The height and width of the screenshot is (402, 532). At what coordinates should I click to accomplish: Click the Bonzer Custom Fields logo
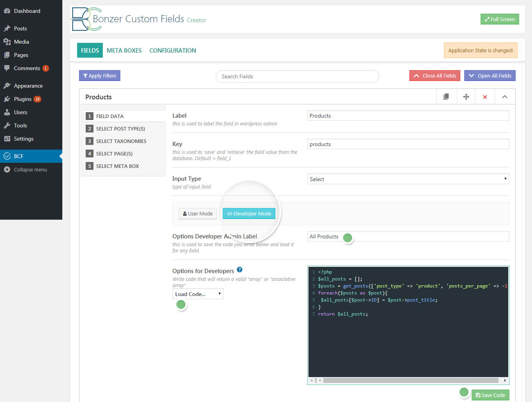[86, 19]
